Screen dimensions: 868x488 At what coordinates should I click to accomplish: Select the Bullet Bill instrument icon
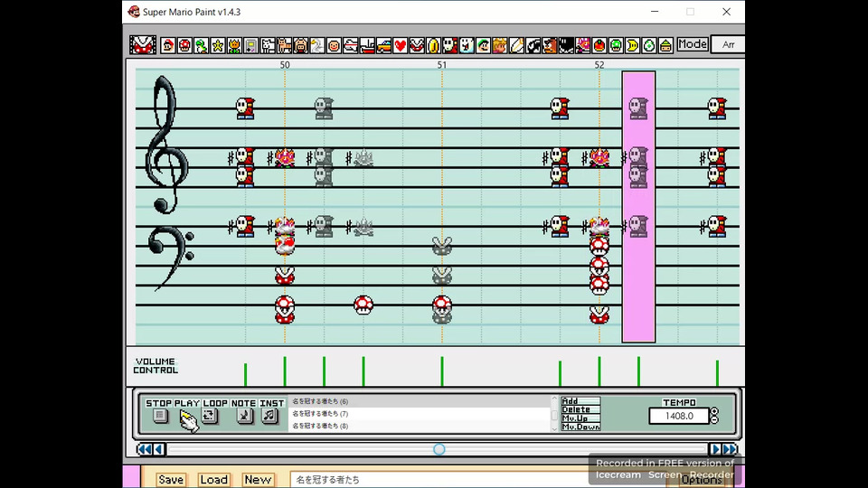(x=533, y=45)
